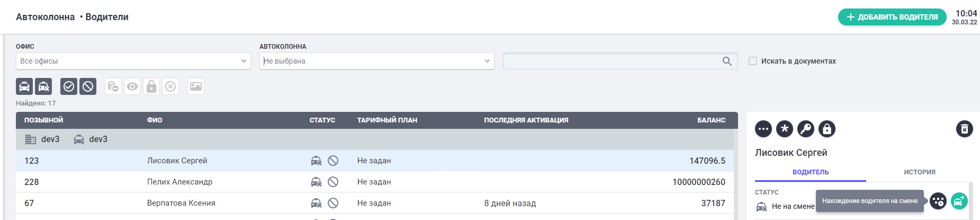Click the dark padlock icon for Лисовик Сергей

pyautogui.click(x=827, y=129)
